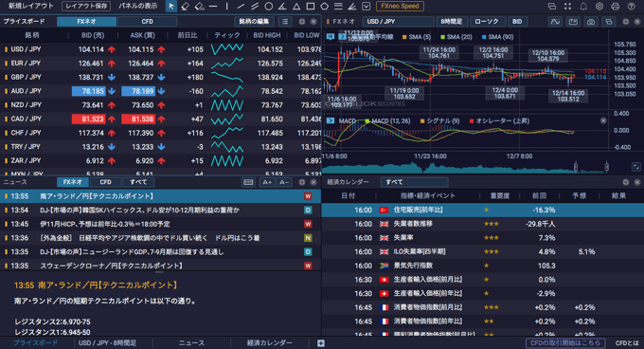Select the news FXネオ filter tab

point(72,182)
